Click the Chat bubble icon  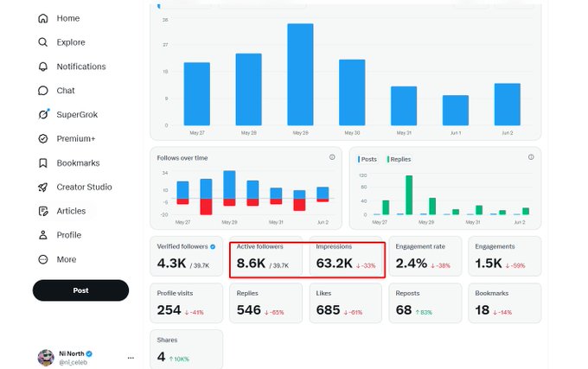coord(43,91)
